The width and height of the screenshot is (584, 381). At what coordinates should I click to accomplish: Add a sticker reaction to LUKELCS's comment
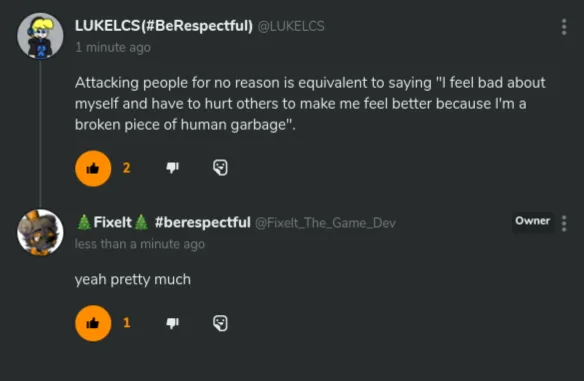[x=220, y=168]
